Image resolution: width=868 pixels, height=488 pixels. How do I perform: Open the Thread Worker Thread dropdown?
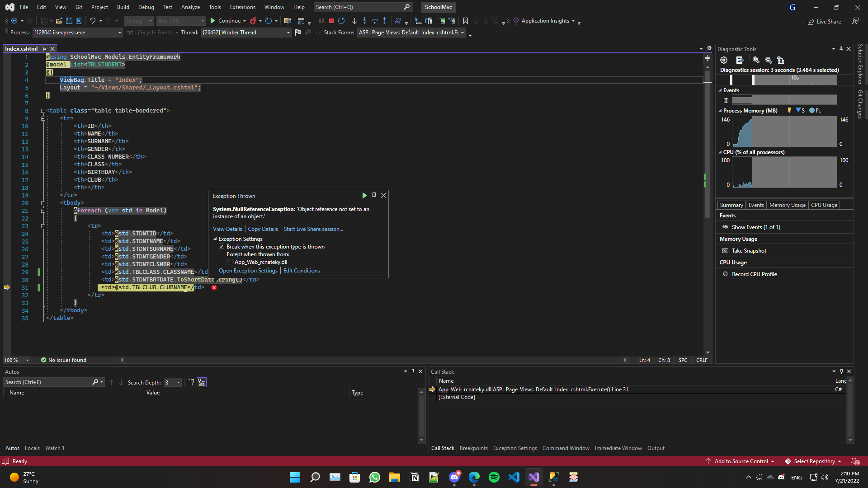288,33
